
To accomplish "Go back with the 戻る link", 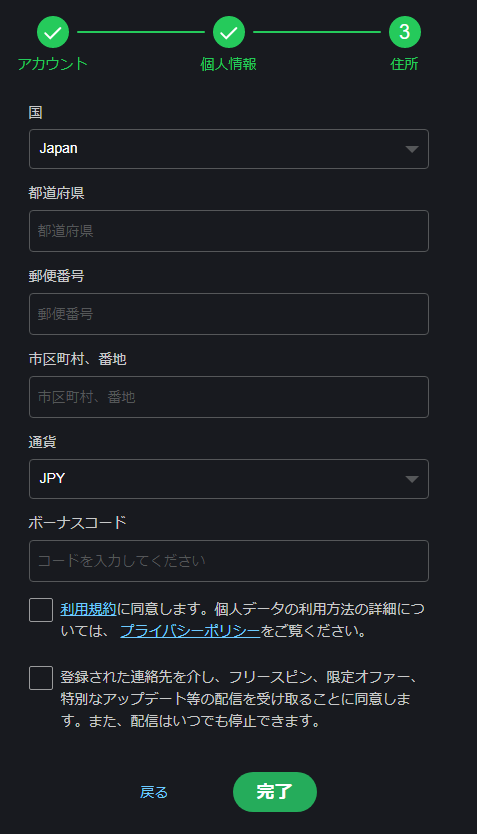I will [154, 792].
